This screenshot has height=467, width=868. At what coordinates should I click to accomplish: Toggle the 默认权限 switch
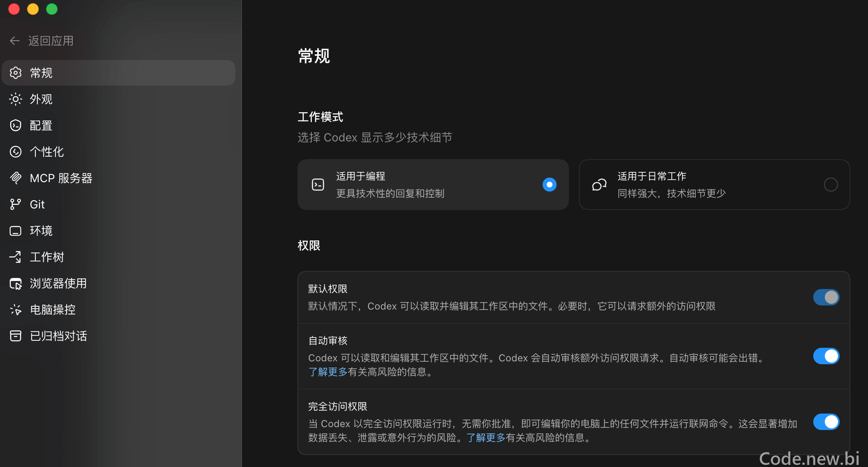coord(826,297)
